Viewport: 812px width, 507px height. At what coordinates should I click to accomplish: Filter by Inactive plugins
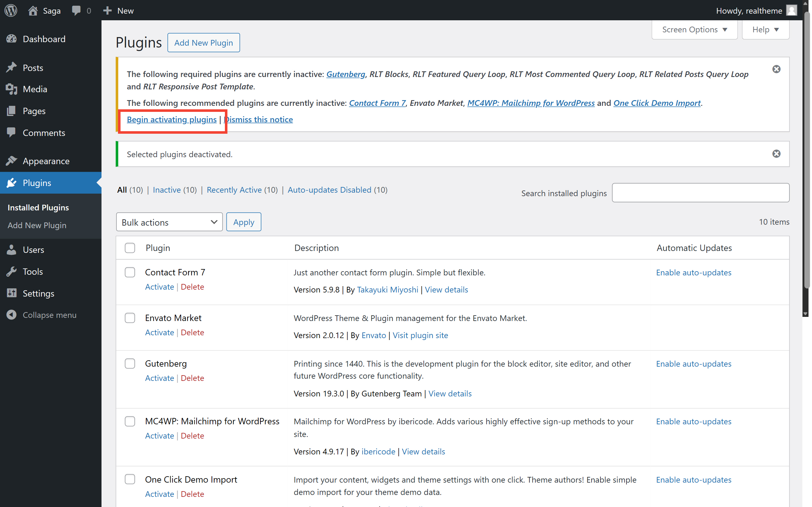pyautogui.click(x=167, y=190)
